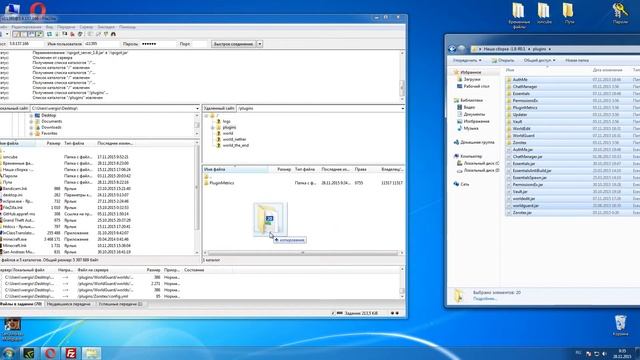640x360 pixels.
Task: Open the Transfer menu in FileZilla
Action: click(x=66, y=27)
